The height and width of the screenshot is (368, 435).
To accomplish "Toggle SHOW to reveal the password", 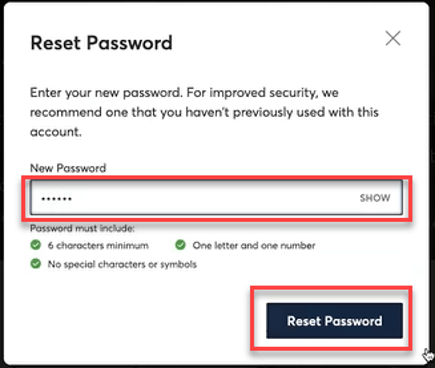I will coord(375,198).
